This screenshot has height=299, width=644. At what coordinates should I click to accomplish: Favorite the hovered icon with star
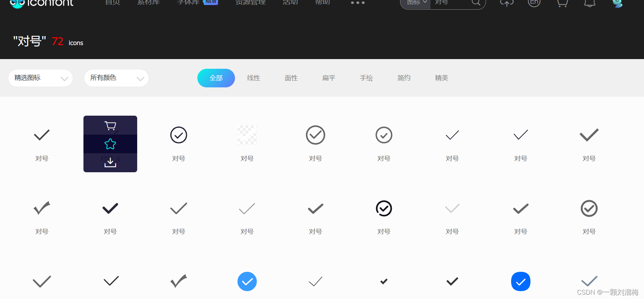click(x=110, y=144)
